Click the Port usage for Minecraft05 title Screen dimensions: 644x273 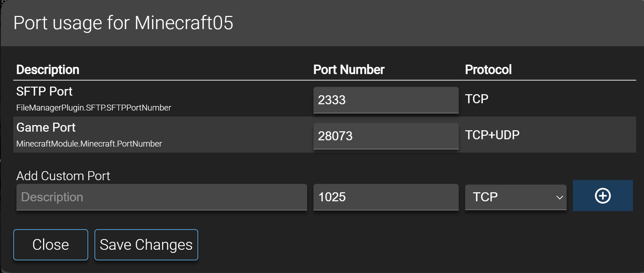(x=123, y=23)
